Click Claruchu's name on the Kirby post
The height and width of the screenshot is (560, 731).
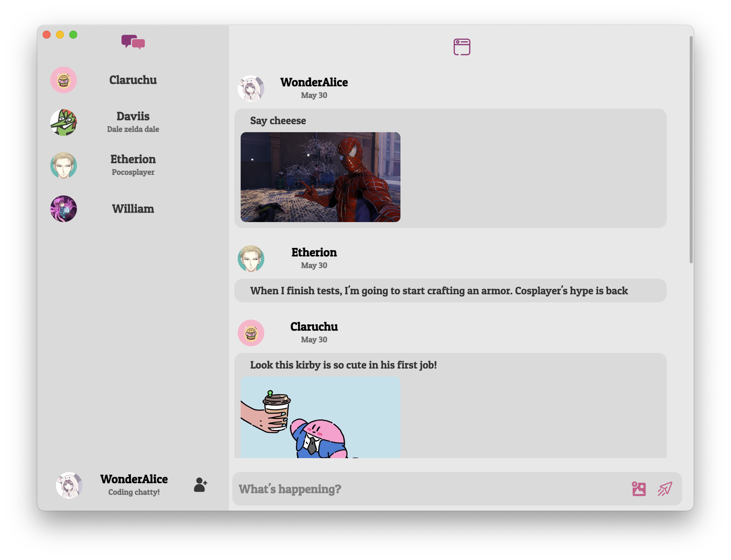[x=314, y=327]
